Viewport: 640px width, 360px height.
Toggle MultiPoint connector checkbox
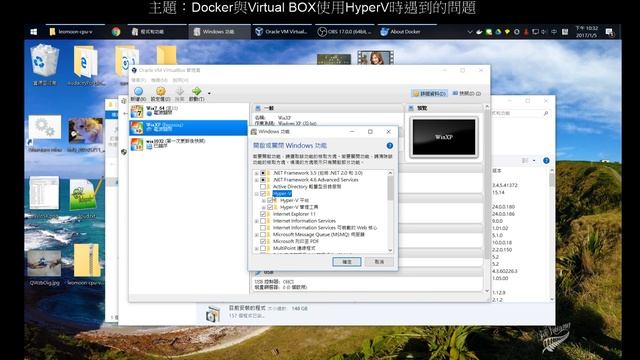[x=263, y=248]
